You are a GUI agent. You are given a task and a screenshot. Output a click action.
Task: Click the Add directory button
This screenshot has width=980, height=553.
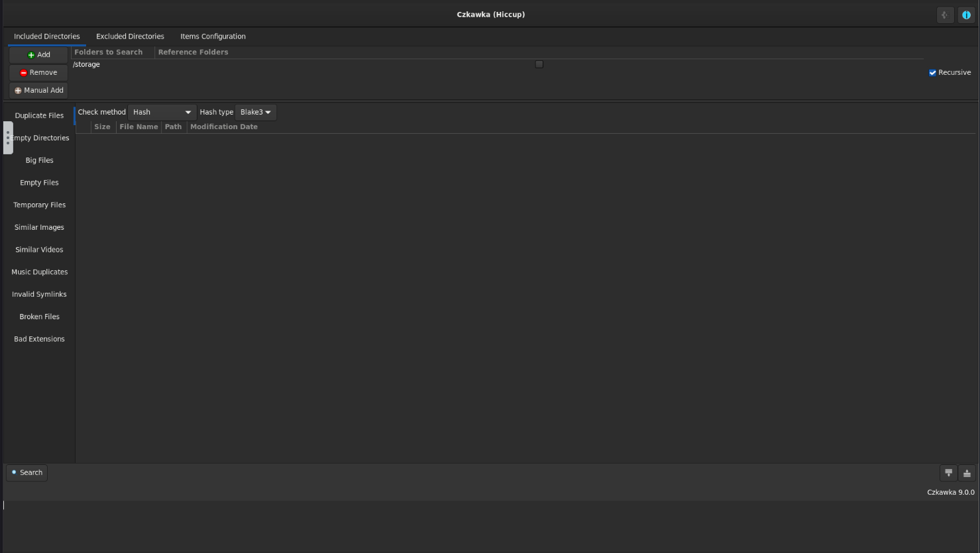(x=38, y=55)
